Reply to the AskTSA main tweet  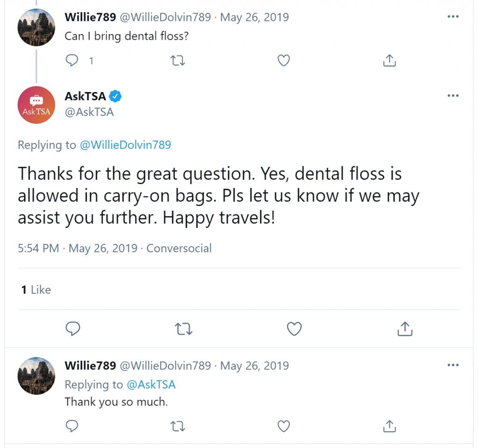73,329
